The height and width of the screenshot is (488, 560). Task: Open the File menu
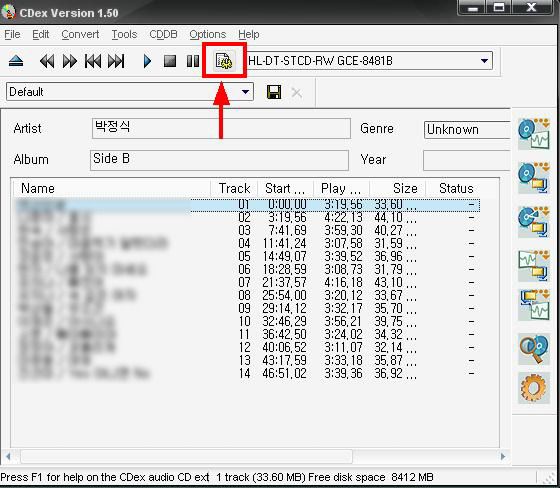pyautogui.click(x=12, y=34)
